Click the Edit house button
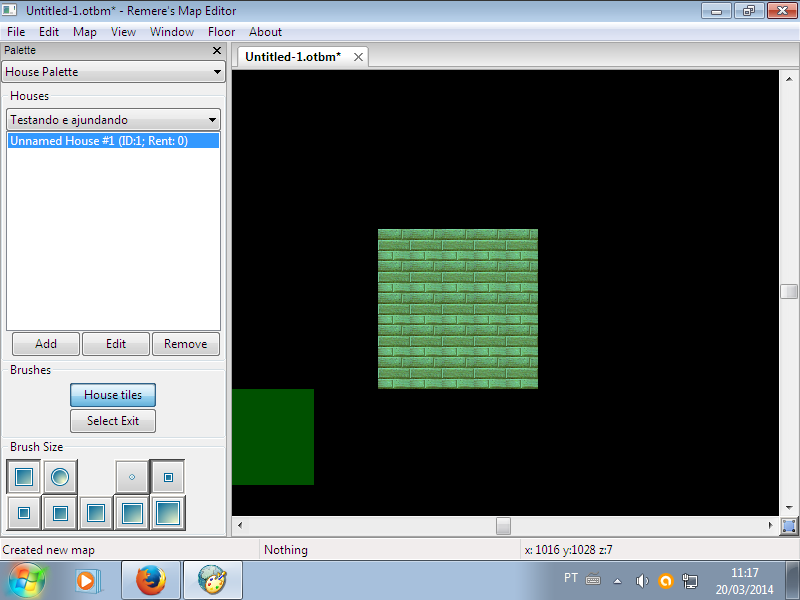800x600 pixels. click(x=116, y=344)
